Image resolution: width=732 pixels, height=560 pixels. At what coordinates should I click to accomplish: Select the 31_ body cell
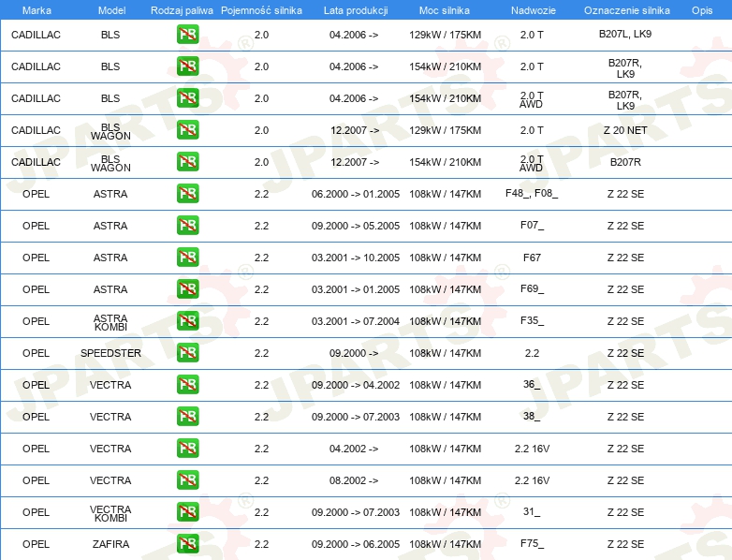pos(532,511)
